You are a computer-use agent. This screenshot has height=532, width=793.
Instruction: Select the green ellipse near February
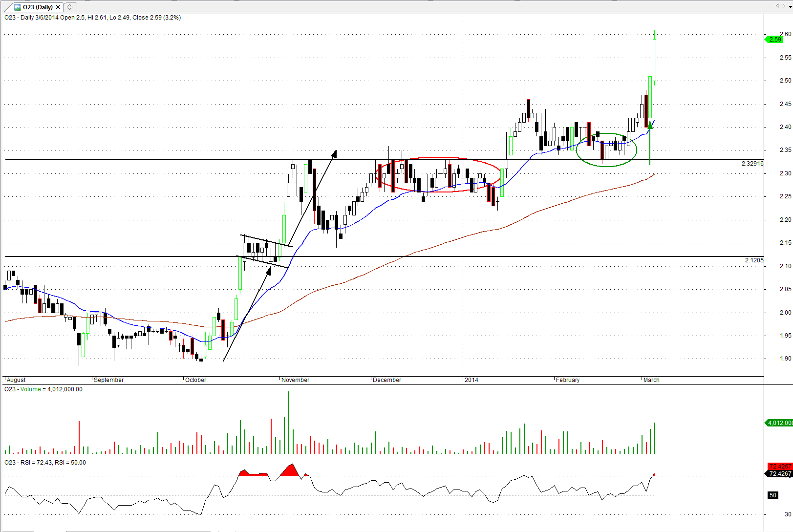607,133
